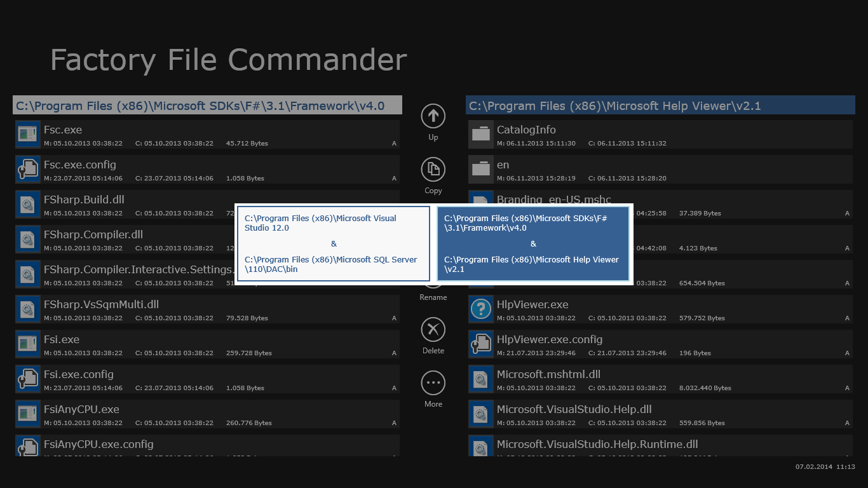Click the Copy label

(433, 191)
